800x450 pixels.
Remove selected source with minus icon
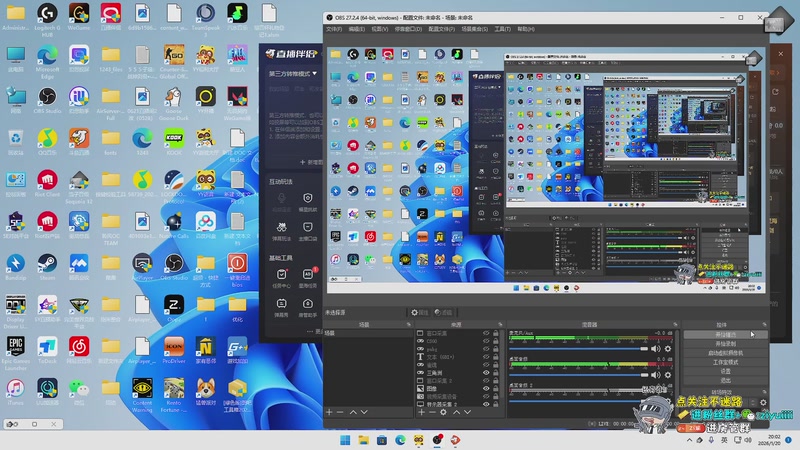pos(432,412)
